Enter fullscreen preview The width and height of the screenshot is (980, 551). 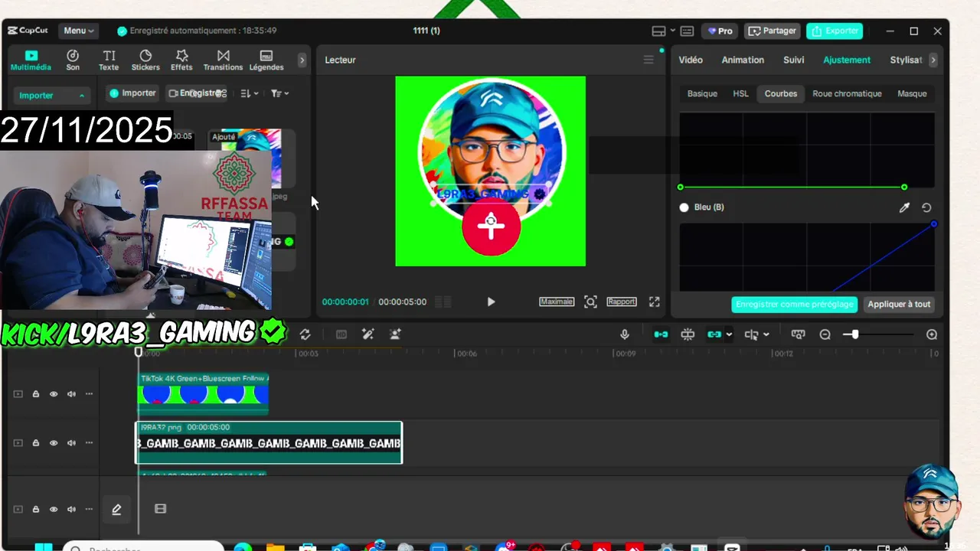click(x=655, y=302)
